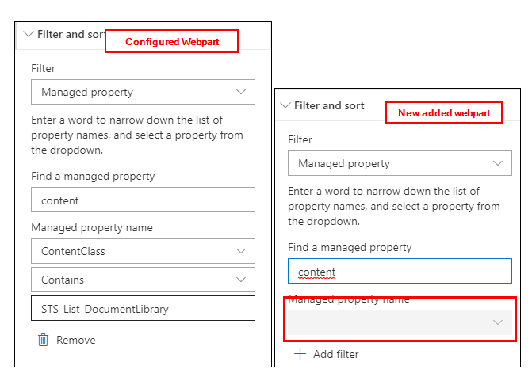532x392 pixels.
Task: Click the Filter label in New added webpart panel
Action: [x=300, y=139]
